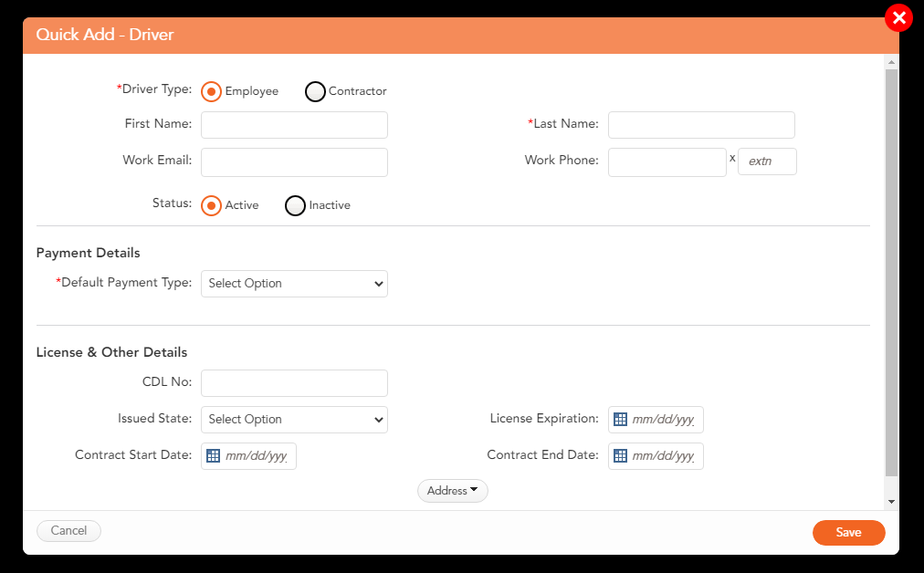Screen dimensions: 924x573
Task: Click the vertical scrollbar thumb
Action: [892, 273]
